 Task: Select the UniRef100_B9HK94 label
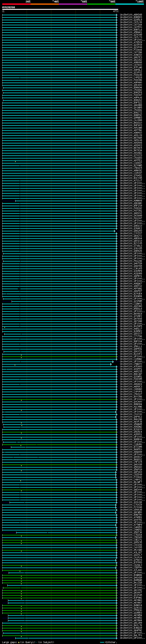(x=131, y=88)
